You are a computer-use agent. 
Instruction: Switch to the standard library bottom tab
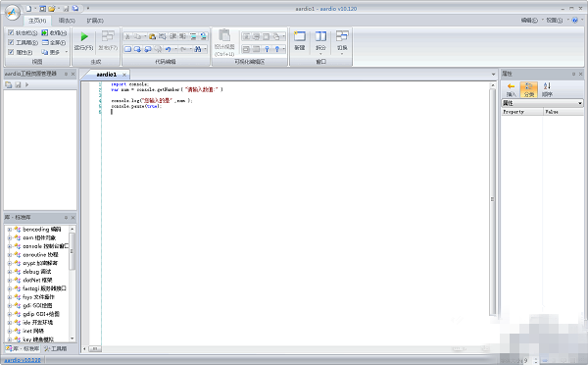[23, 349]
